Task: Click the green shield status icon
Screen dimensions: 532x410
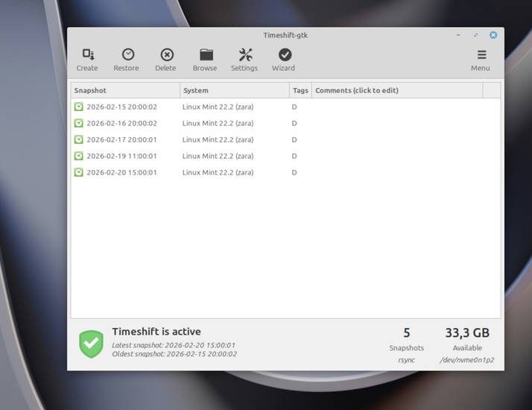Action: tap(91, 344)
